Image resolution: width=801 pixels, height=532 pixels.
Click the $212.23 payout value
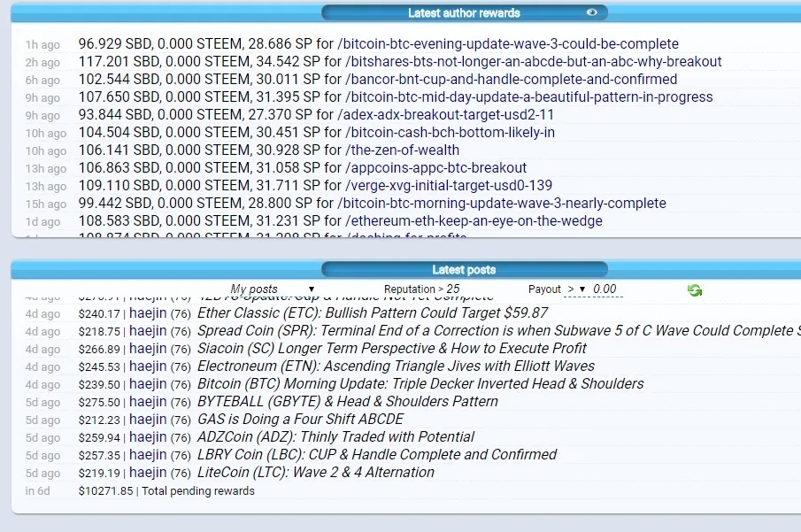coord(99,420)
